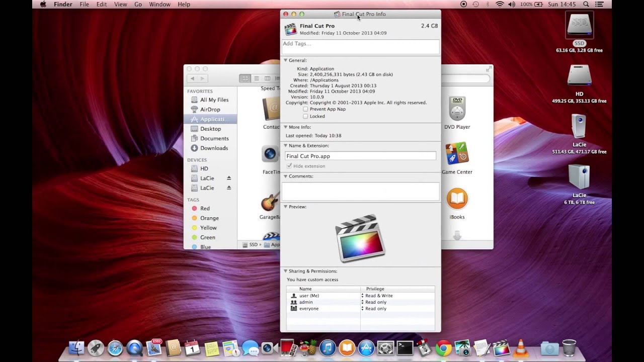
Task: Change user (Me) privilege dropdown
Action: [377, 296]
